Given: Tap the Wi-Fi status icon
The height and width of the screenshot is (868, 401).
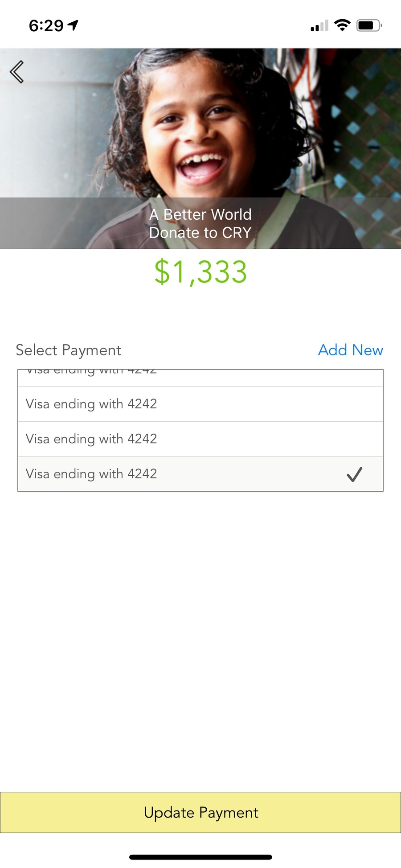Looking at the screenshot, I should pyautogui.click(x=342, y=25).
